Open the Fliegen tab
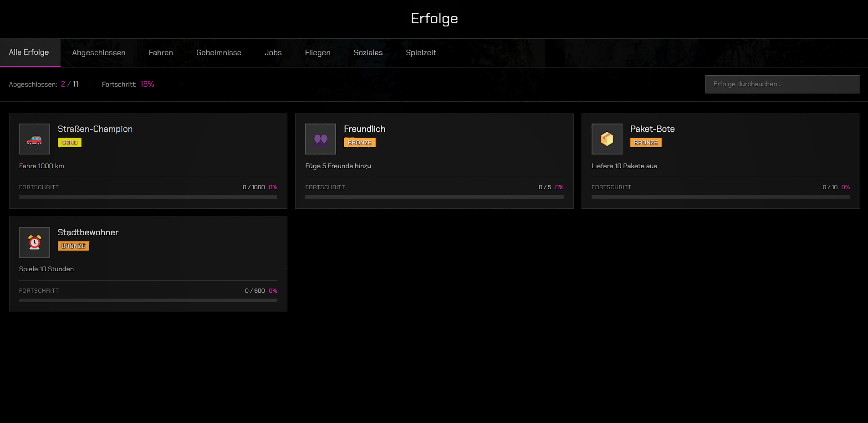 pos(317,53)
